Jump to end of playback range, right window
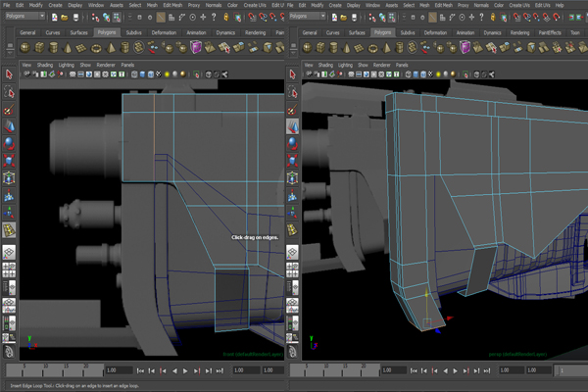 tap(487, 370)
